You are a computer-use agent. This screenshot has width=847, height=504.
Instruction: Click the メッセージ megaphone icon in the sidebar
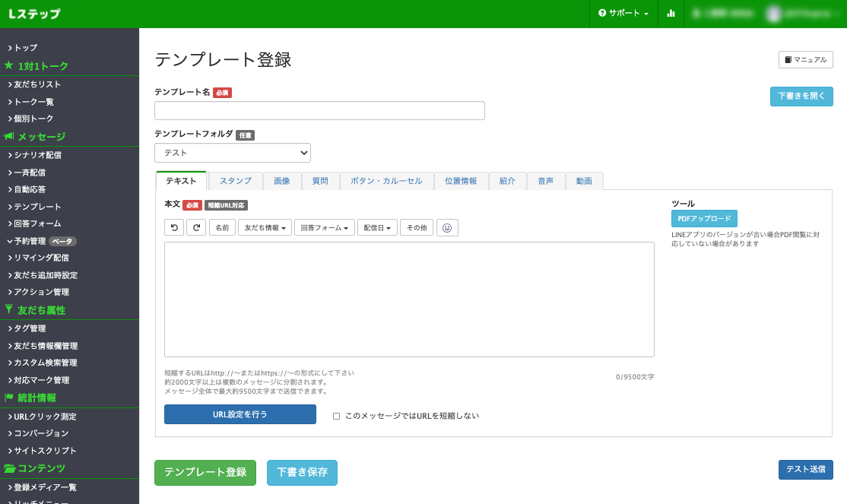click(9, 137)
